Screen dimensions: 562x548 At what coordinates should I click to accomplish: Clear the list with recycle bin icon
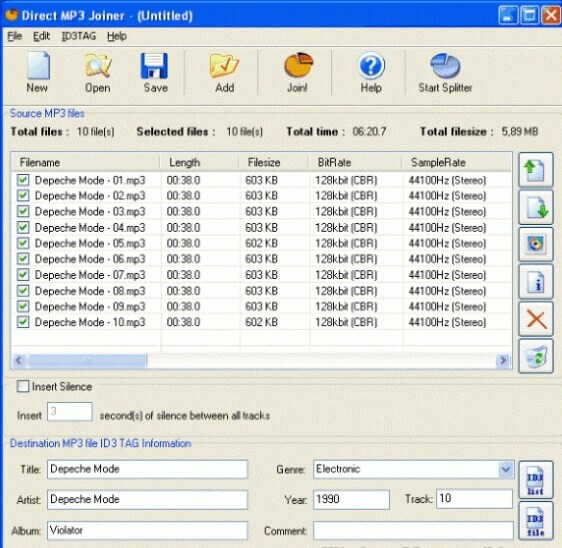click(535, 356)
